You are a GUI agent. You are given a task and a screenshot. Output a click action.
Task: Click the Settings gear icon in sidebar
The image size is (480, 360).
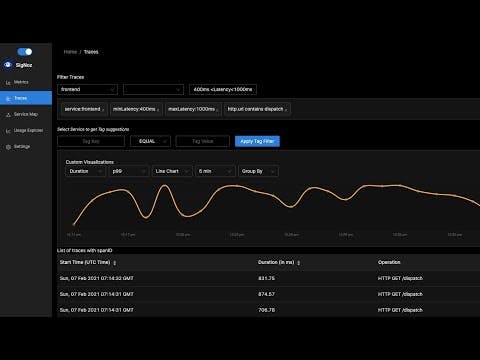(x=8, y=147)
